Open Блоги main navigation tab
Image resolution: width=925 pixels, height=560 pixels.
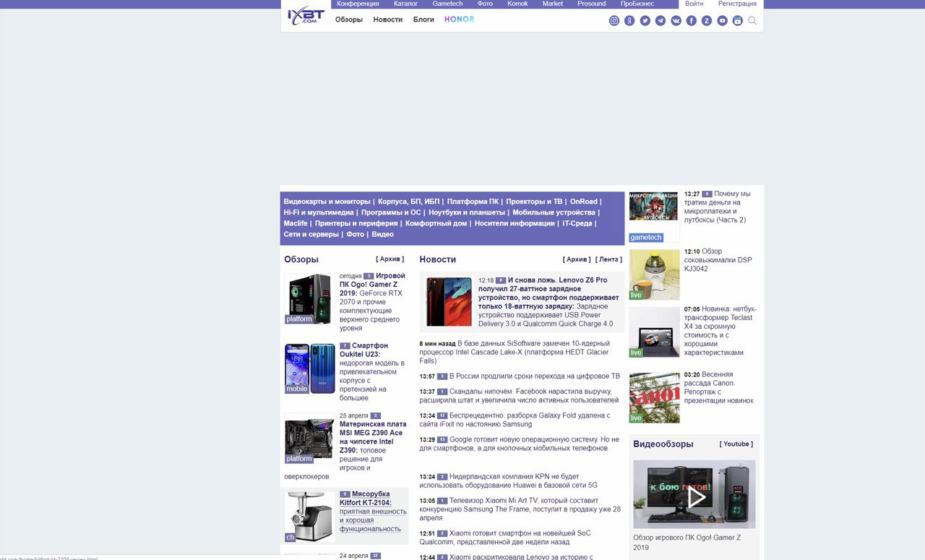point(423,20)
